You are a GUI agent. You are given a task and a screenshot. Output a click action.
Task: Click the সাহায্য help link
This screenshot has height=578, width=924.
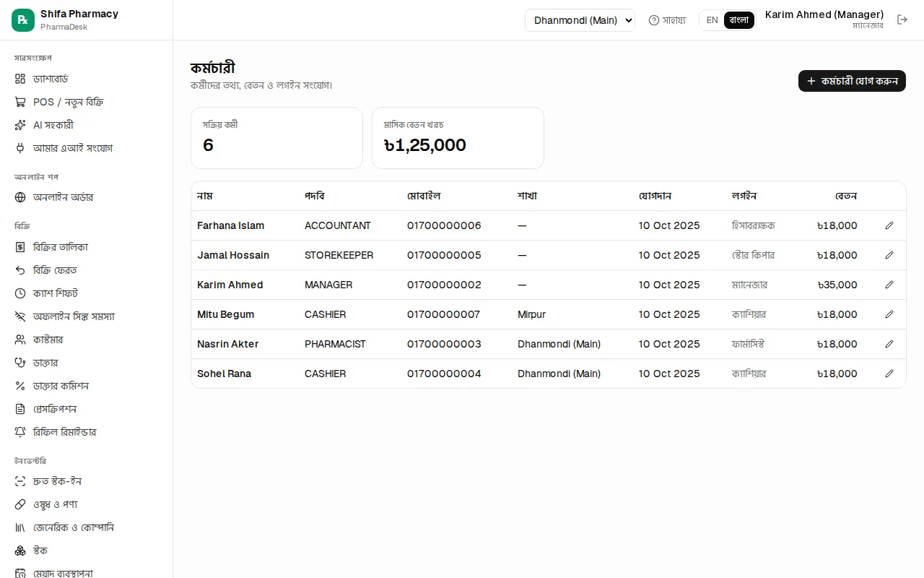click(667, 20)
